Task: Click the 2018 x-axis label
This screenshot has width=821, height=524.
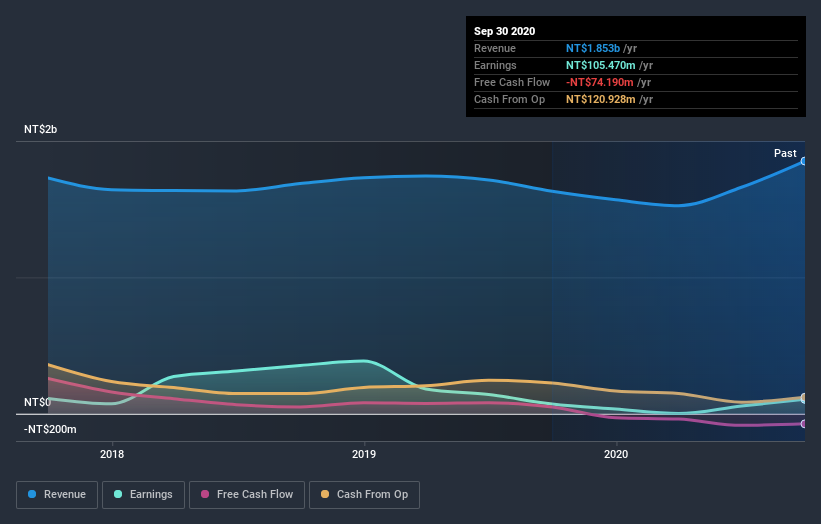Action: (x=112, y=454)
